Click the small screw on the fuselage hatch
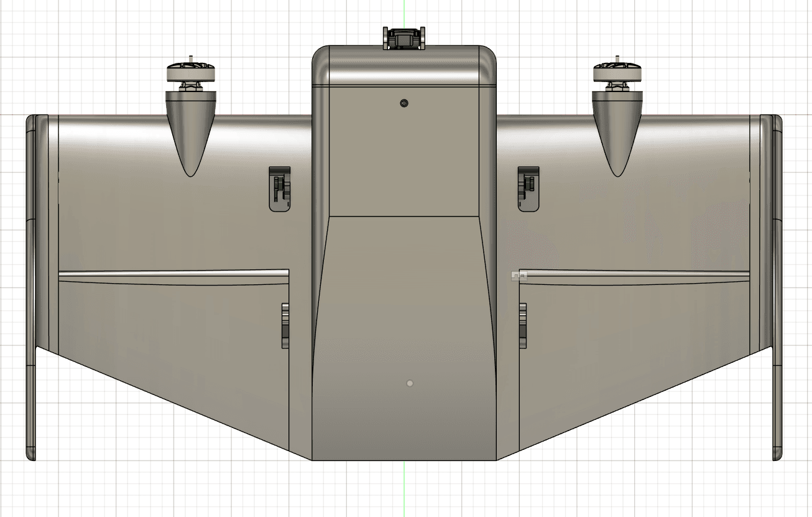 click(x=404, y=103)
